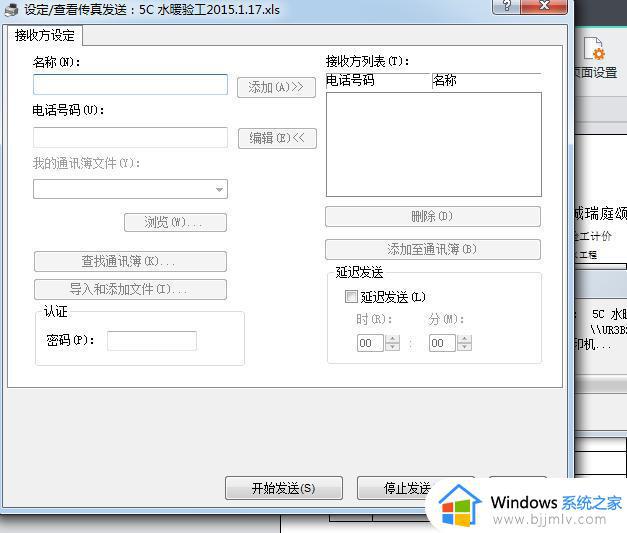The height and width of the screenshot is (533, 627).
Task: Click the 电话号码 column header
Action: coord(379,81)
